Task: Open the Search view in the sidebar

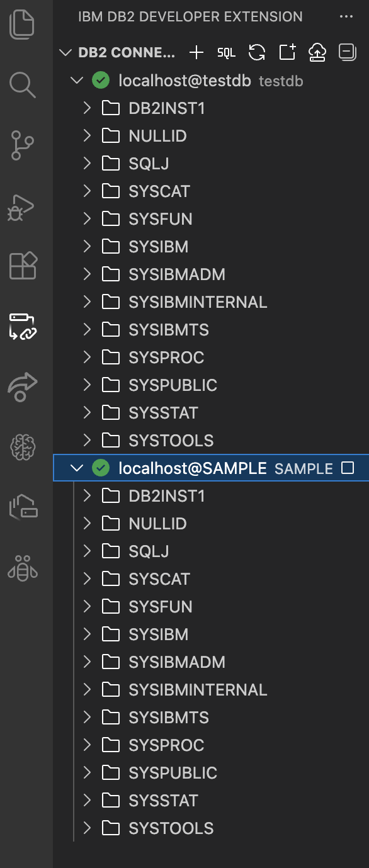Action: [23, 85]
